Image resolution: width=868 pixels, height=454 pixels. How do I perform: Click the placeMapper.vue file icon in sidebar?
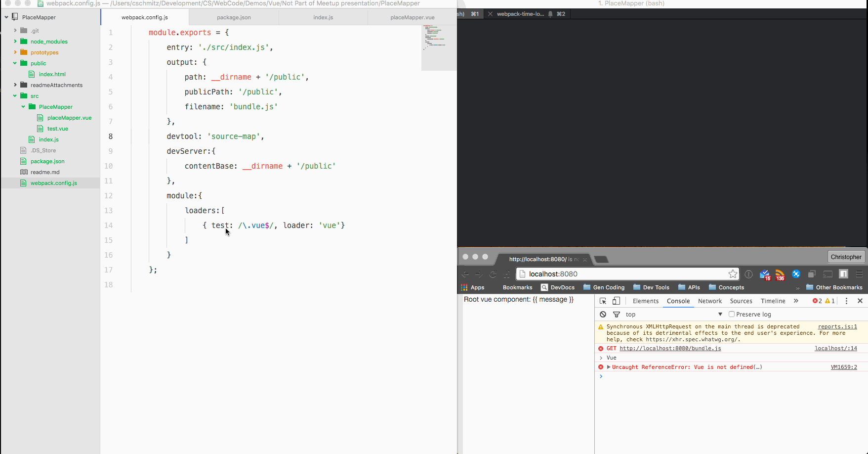click(x=40, y=118)
